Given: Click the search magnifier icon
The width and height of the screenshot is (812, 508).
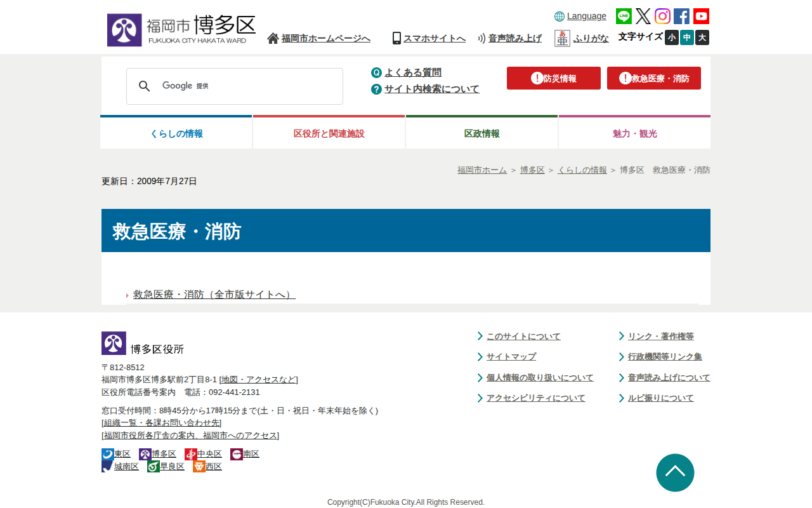Looking at the screenshot, I should (145, 86).
